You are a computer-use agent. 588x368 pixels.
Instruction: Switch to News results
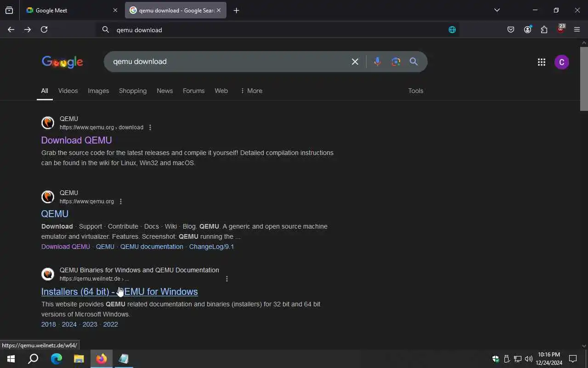click(x=164, y=91)
